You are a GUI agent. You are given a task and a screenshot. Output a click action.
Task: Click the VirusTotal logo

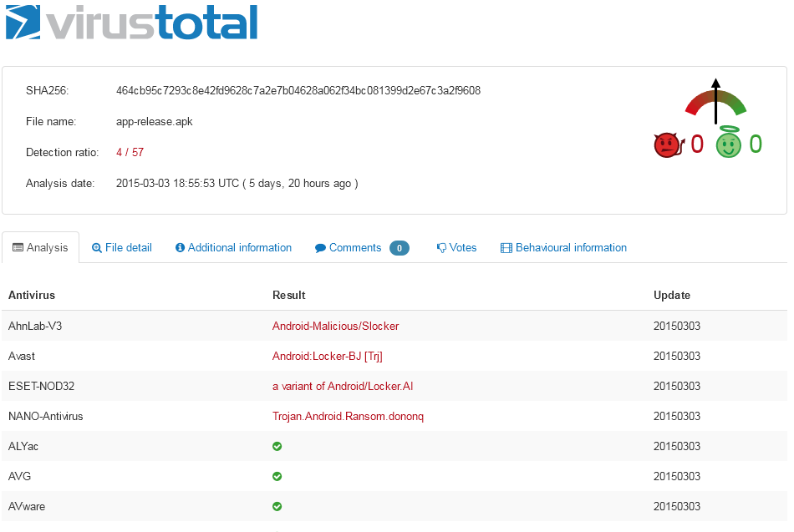coord(132,23)
